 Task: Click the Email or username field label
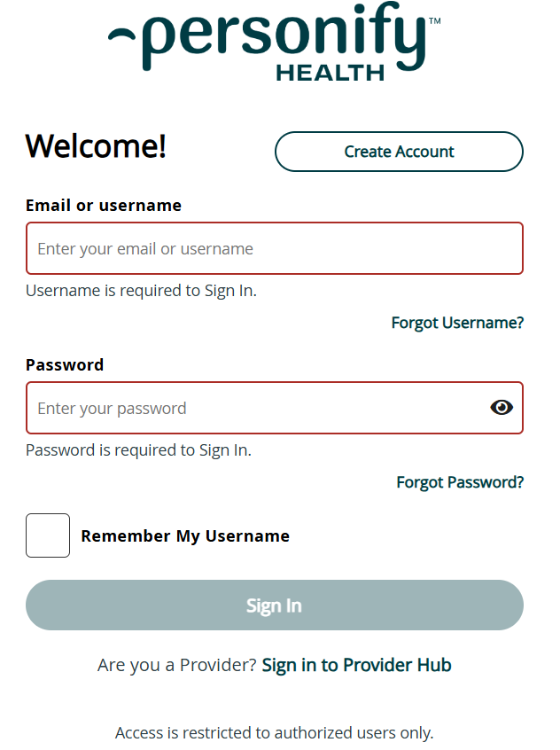point(103,205)
